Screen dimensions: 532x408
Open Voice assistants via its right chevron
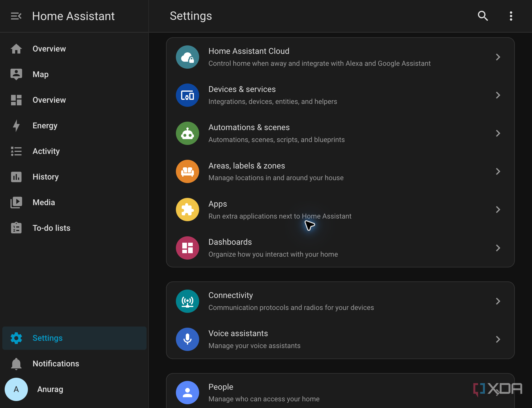[x=498, y=339]
